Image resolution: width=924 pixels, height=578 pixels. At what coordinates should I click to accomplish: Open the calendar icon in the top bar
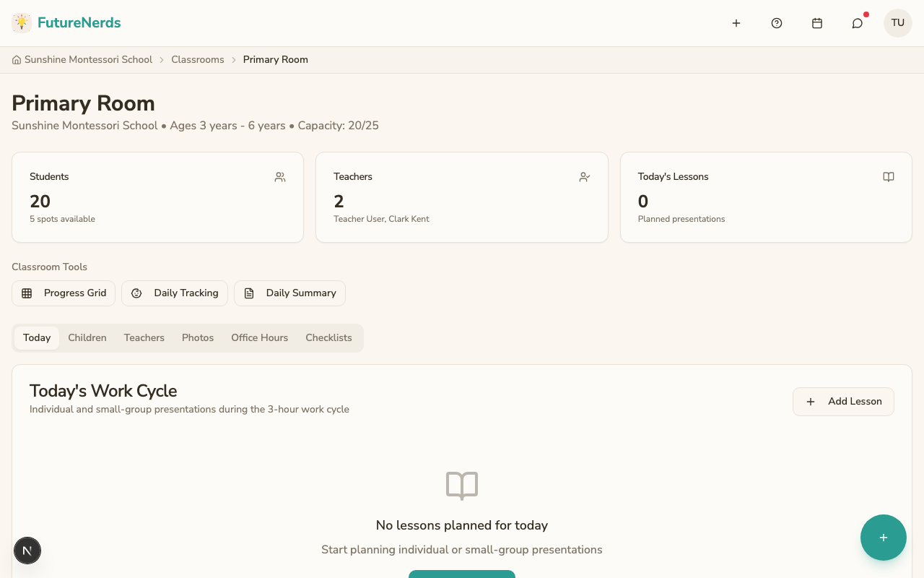817,22
